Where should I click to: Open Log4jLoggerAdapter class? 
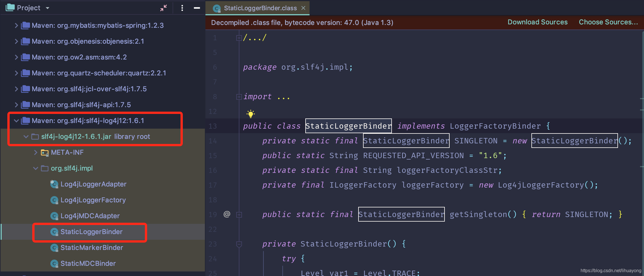tap(93, 184)
